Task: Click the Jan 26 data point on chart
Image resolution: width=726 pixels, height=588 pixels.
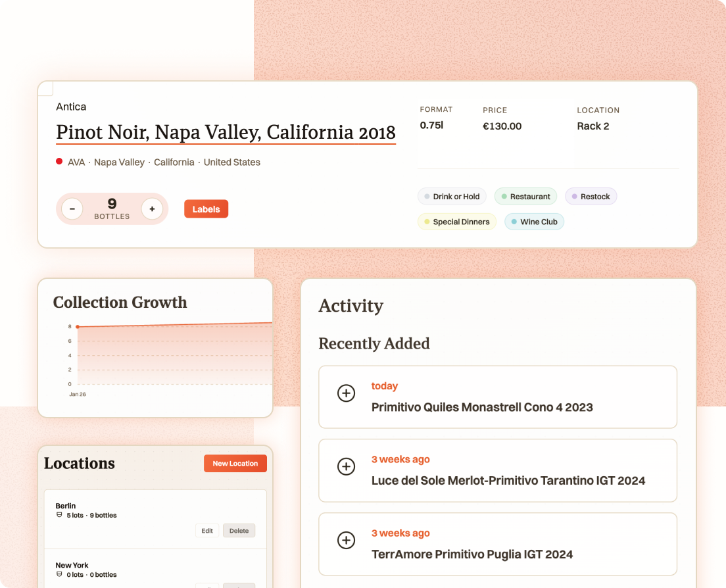Action: [x=78, y=327]
